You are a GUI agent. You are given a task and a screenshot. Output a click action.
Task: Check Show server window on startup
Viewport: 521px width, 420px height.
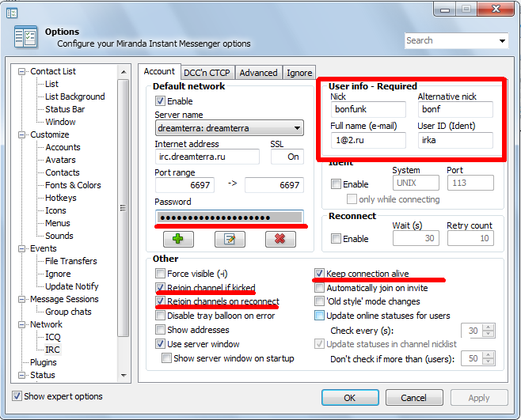tap(166, 358)
